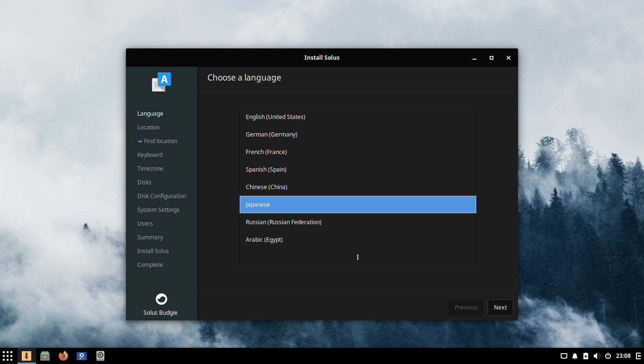Click the Solus Budgie logo icon
644x364 pixels.
tap(161, 299)
